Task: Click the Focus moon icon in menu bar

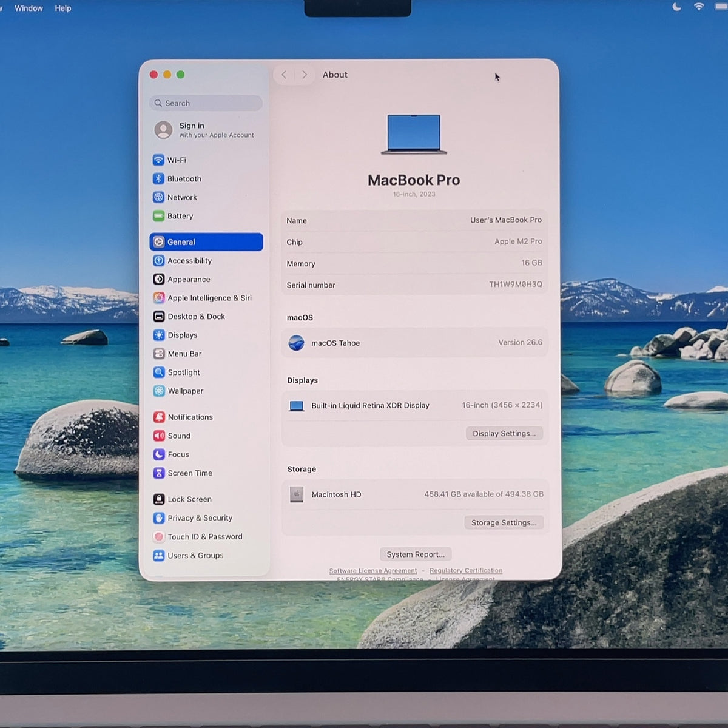Action: [x=677, y=7]
